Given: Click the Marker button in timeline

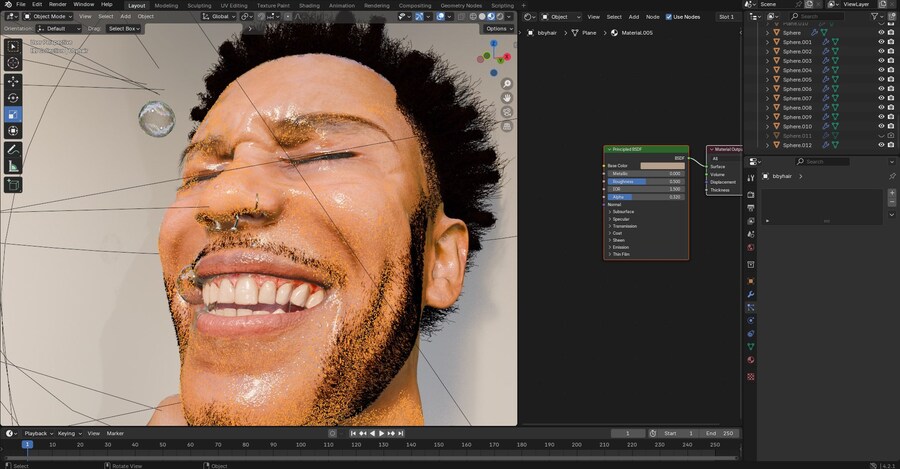Looking at the screenshot, I should 115,433.
